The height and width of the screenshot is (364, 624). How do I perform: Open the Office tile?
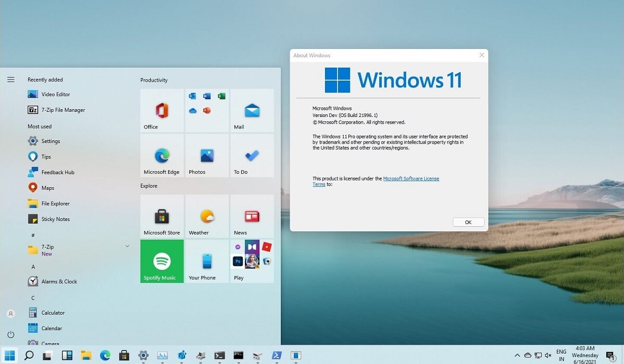[162, 110]
